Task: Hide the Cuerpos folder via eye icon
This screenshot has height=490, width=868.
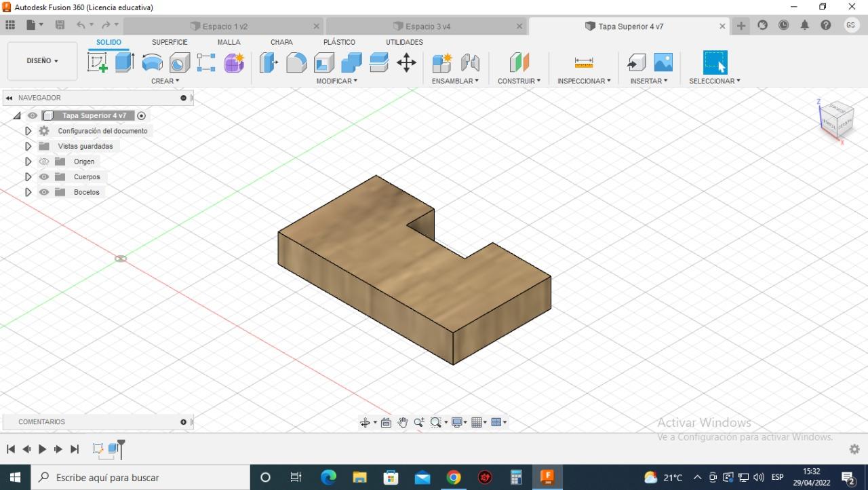Action: click(44, 177)
